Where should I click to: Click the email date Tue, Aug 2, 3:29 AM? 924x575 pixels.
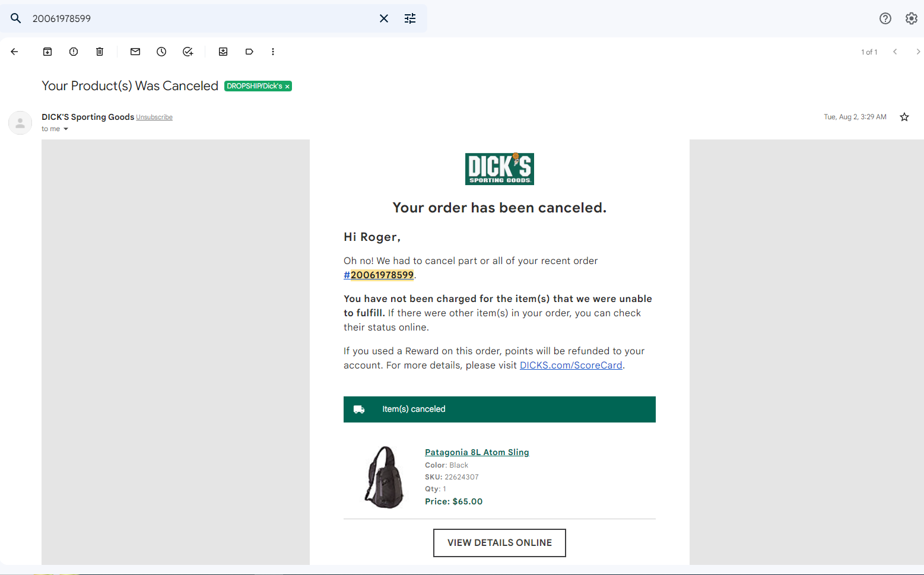pos(855,117)
